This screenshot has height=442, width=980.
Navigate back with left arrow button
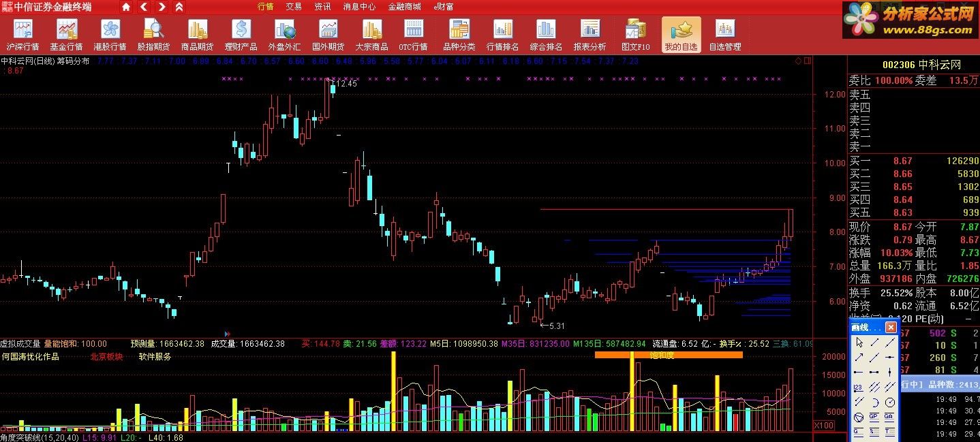(x=144, y=7)
